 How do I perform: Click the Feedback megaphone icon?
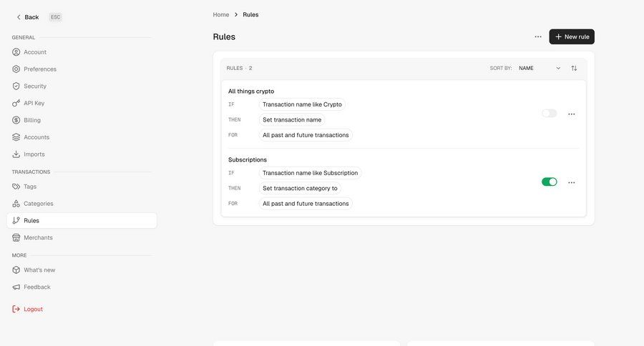pos(16,287)
